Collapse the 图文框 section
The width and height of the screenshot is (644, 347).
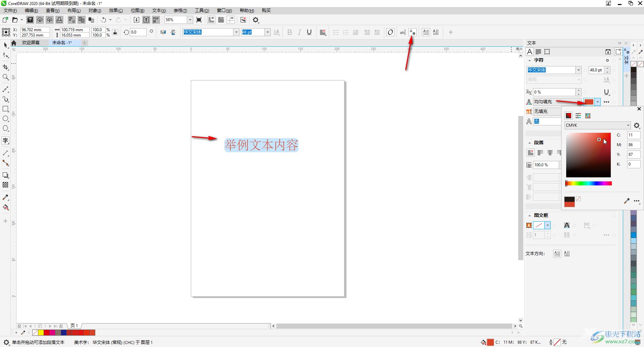click(530, 216)
